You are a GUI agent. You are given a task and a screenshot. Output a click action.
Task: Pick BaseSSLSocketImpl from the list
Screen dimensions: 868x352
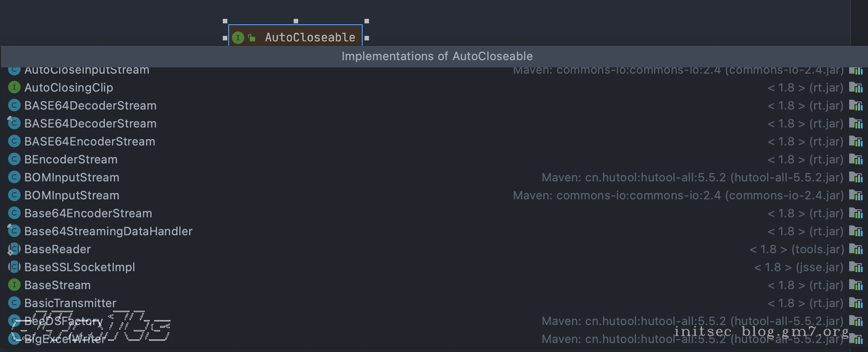[x=79, y=267]
